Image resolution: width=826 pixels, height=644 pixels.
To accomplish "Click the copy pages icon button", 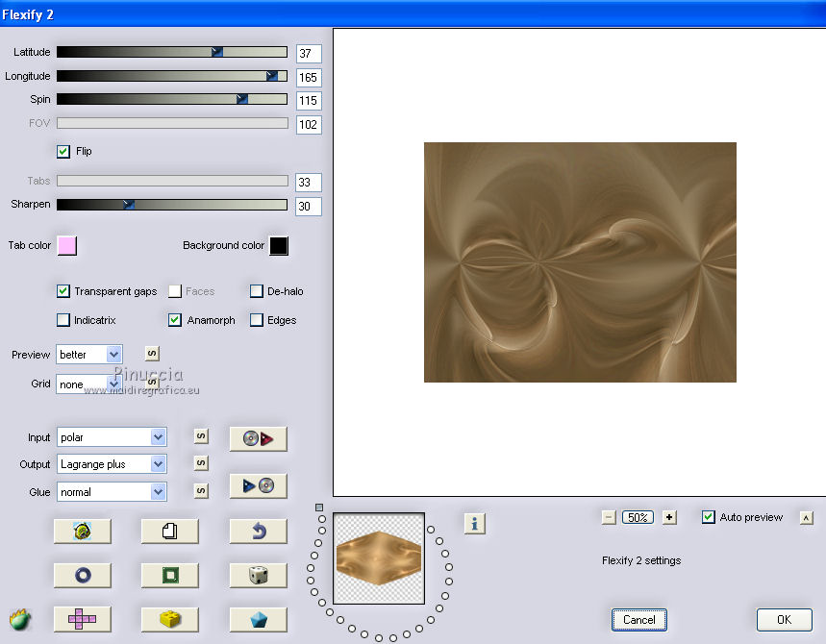I will [x=169, y=531].
